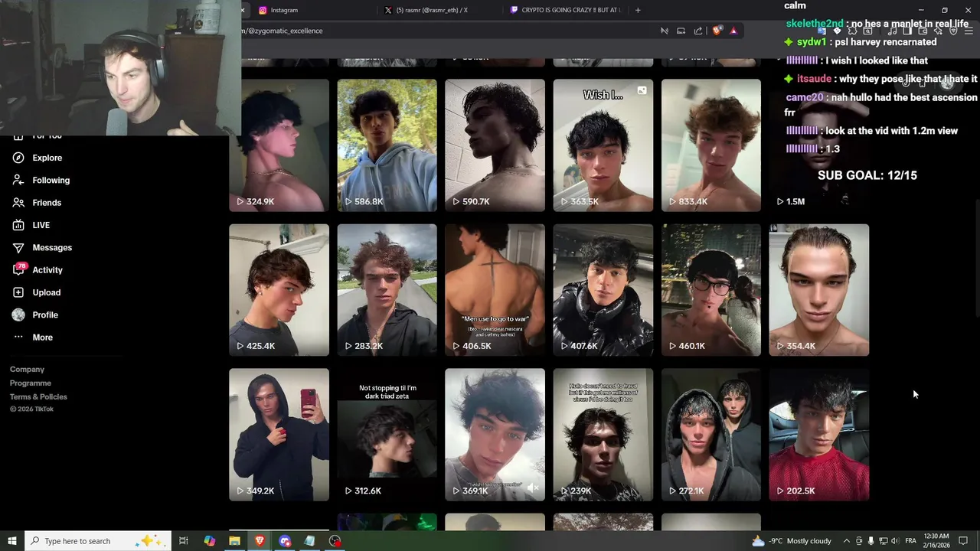Click the Brave Rewards triangle icon
The height and width of the screenshot is (551, 980).
pos(733,31)
